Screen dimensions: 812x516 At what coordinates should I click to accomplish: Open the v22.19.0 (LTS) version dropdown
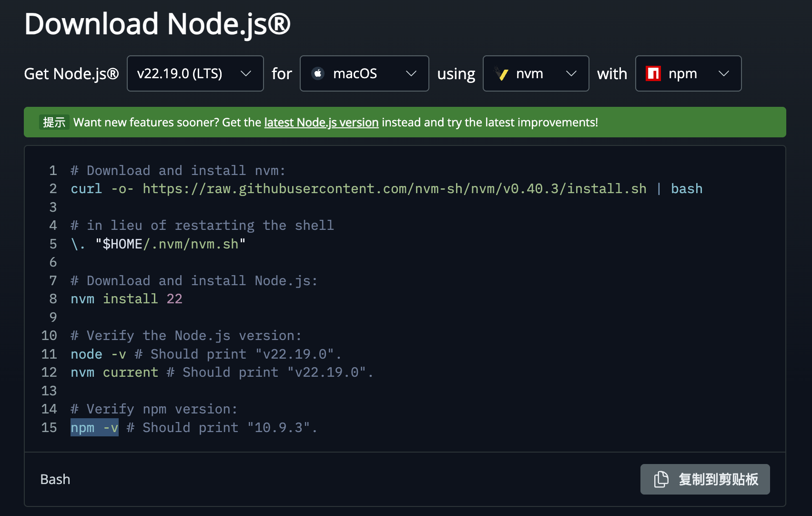(x=195, y=73)
